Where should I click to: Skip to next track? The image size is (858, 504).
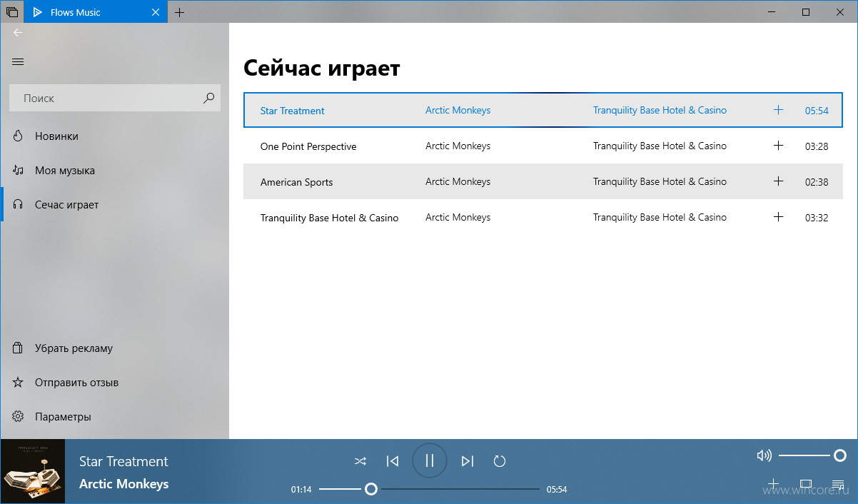[468, 461]
